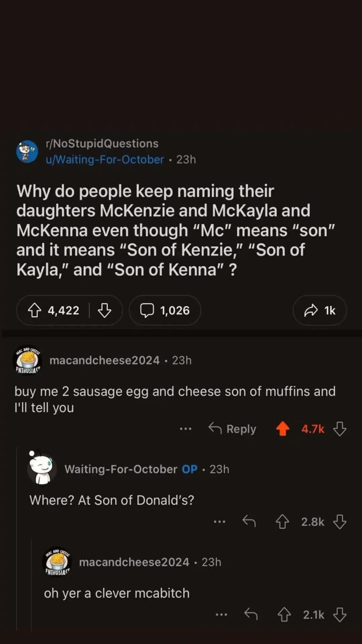
Task: Downvote the 'clever mcabitch' comment
Action: (340, 614)
